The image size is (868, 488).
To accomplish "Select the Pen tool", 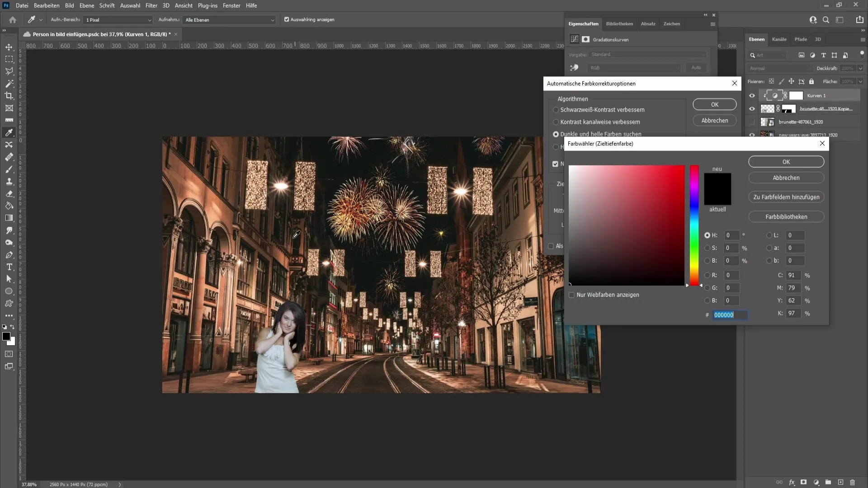I will 9,254.
